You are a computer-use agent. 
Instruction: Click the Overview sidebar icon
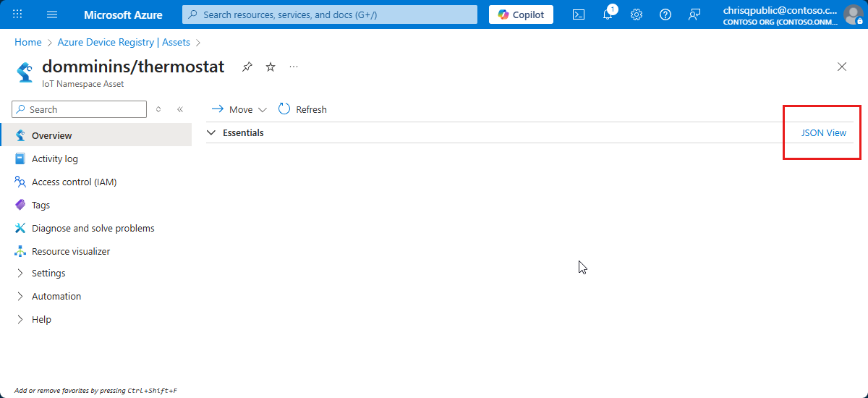pyautogui.click(x=20, y=135)
